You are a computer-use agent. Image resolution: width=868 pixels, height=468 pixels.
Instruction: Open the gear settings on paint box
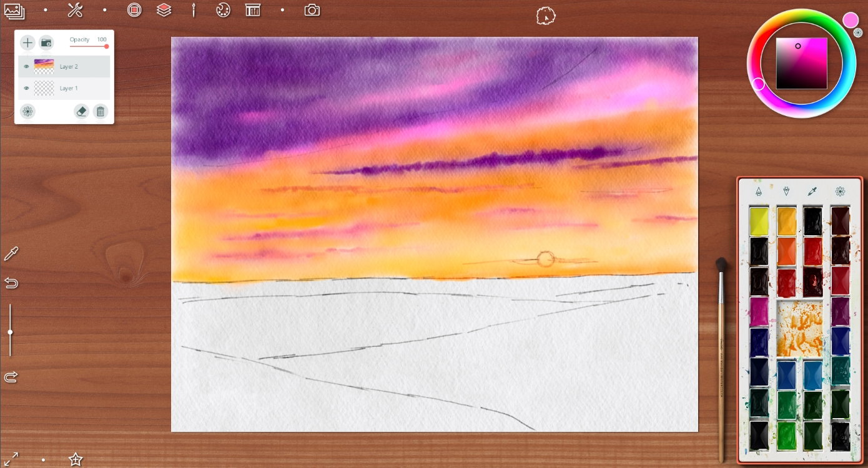coord(841,191)
